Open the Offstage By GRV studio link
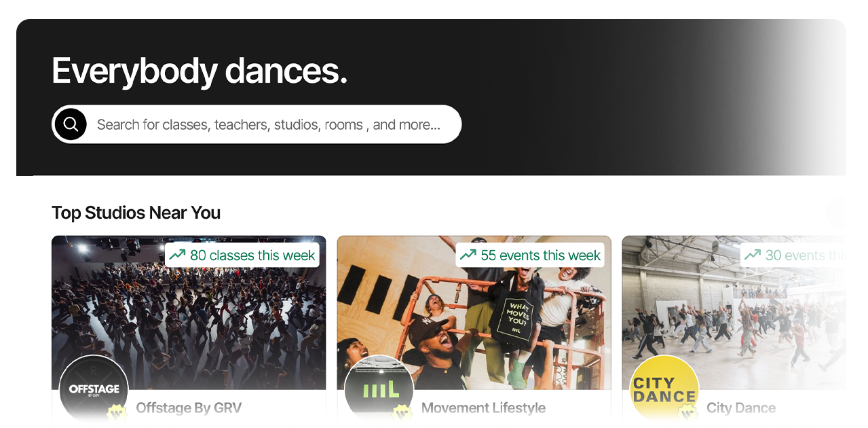 189,408
